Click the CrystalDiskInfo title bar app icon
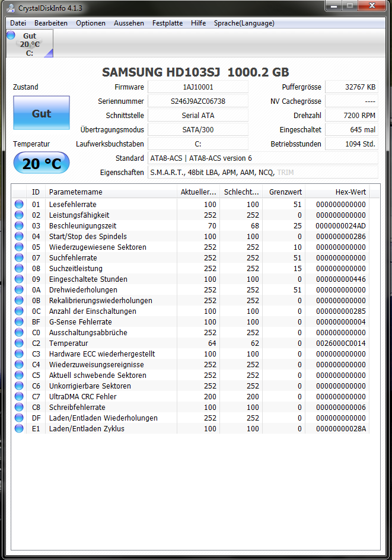 pos(11,8)
